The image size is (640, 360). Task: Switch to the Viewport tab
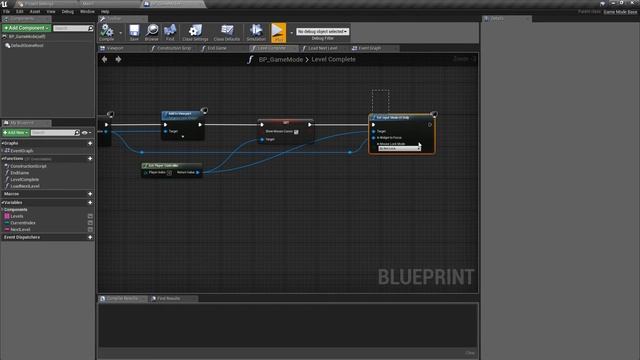[x=122, y=48]
